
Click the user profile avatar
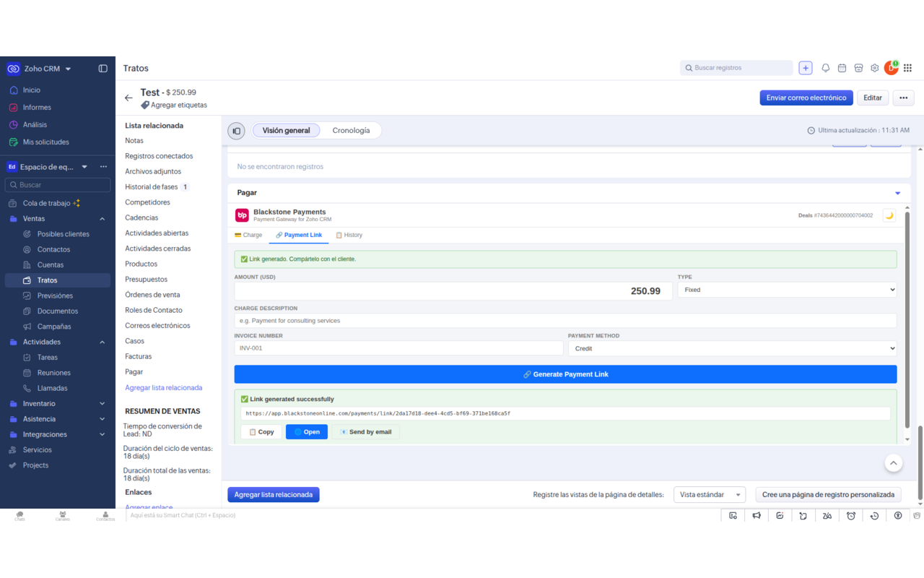(x=891, y=68)
